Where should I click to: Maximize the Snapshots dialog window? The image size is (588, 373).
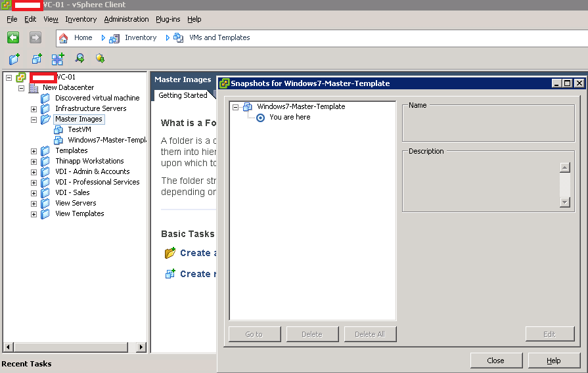568,83
